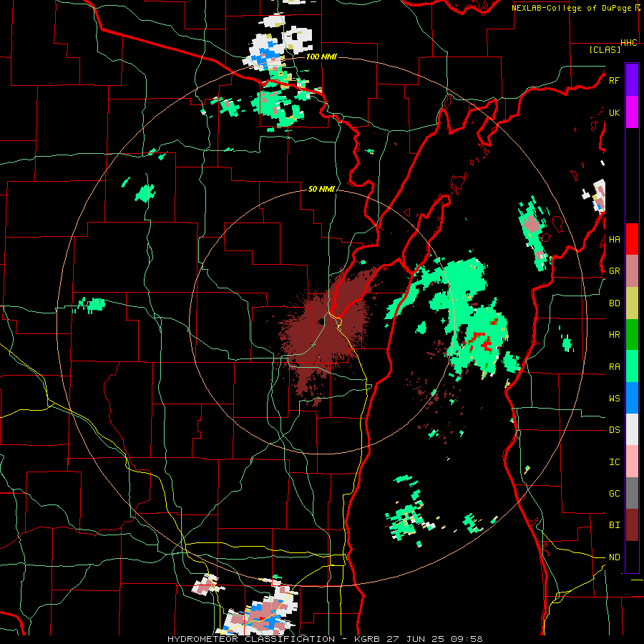Click the "100 NMI" range ring label

[x=321, y=57]
